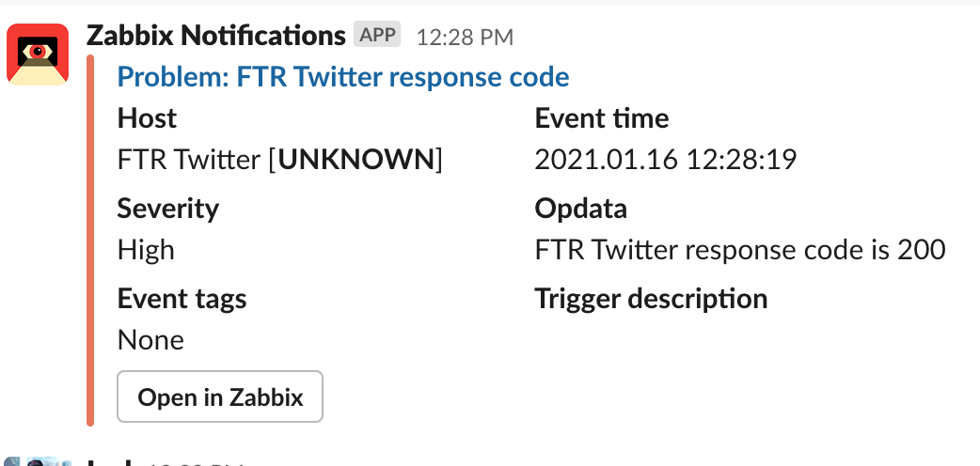The width and height of the screenshot is (980, 466).
Task: Click the Host field label
Action: tap(147, 118)
